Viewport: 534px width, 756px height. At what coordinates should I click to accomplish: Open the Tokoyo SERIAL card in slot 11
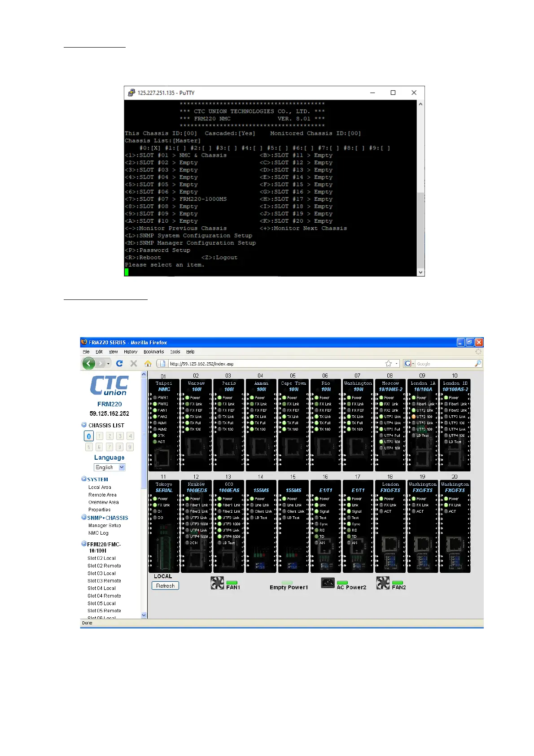(x=164, y=526)
